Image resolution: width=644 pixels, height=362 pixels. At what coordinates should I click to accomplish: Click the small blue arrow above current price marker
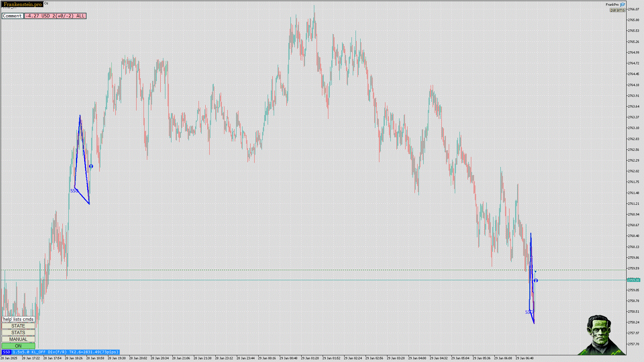click(x=535, y=271)
